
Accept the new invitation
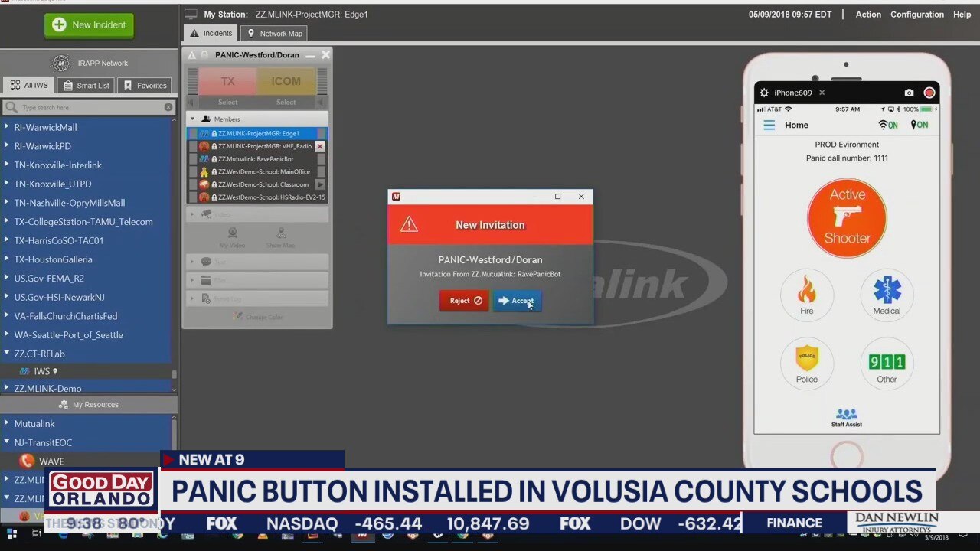517,301
